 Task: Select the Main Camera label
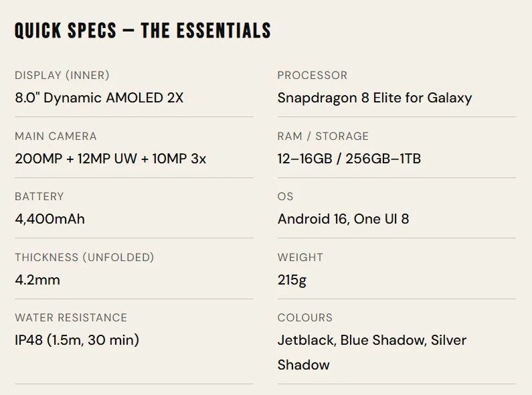tap(56, 136)
